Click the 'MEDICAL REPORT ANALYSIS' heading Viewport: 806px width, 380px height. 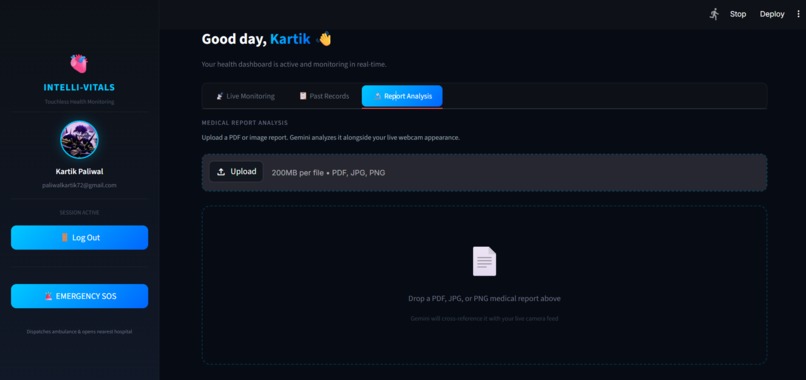(x=245, y=123)
